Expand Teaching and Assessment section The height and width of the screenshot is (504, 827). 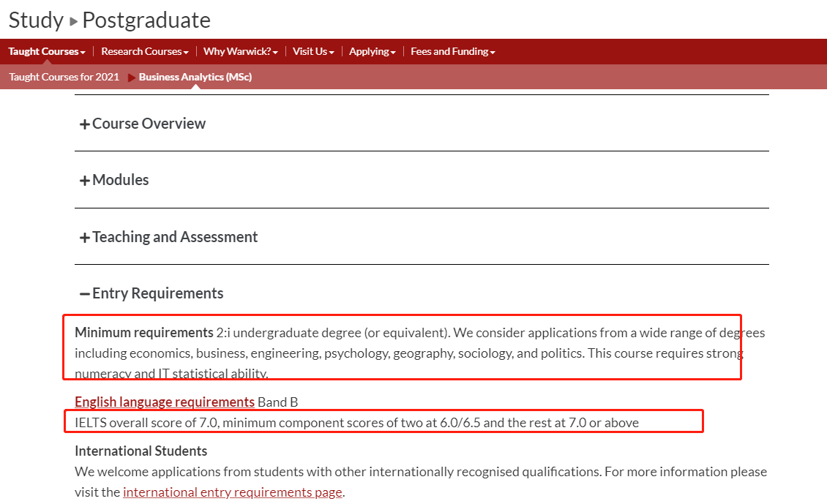175,237
